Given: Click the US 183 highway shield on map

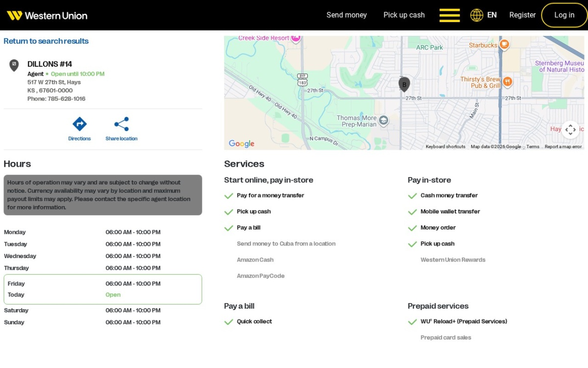Looking at the screenshot, I should [x=302, y=79].
